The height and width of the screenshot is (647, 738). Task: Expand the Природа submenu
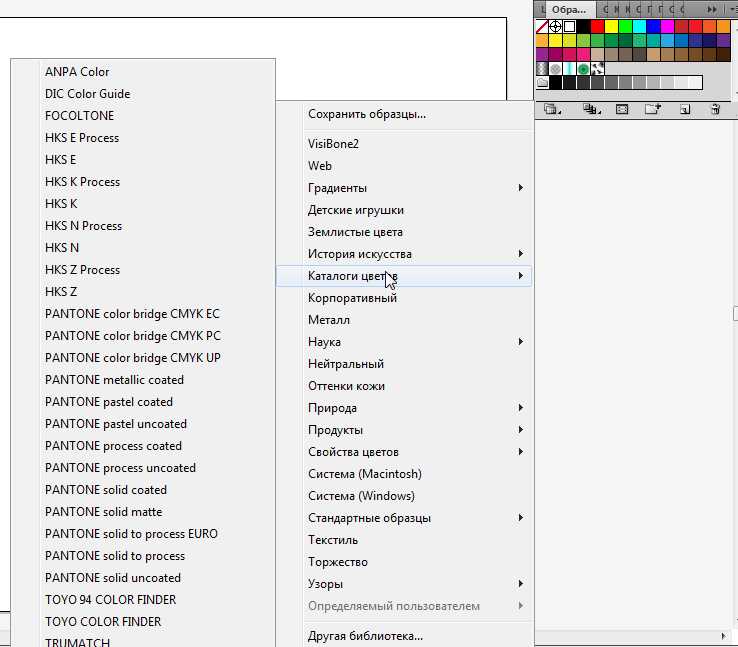point(404,407)
